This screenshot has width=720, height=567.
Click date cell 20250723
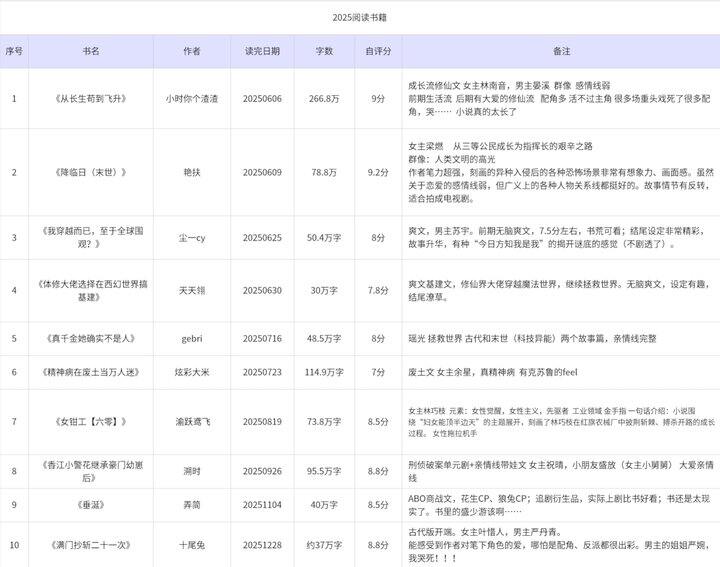(262, 372)
